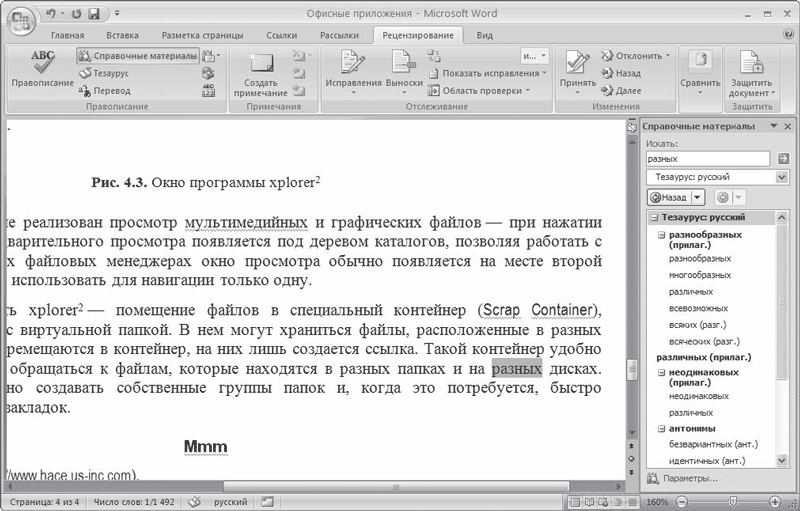Select antonym безвариантных (ант.)

click(x=713, y=445)
